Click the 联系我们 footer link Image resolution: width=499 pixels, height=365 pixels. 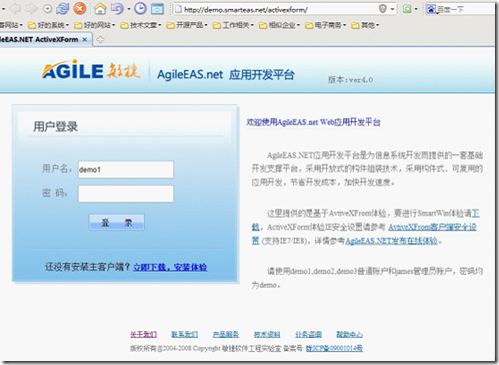[x=185, y=334]
